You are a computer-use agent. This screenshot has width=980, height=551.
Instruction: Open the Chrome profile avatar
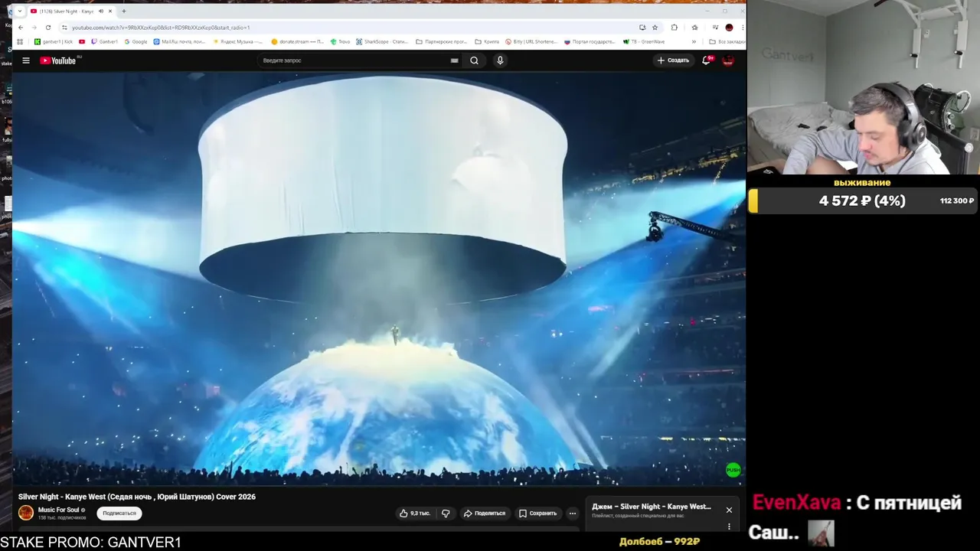click(729, 28)
